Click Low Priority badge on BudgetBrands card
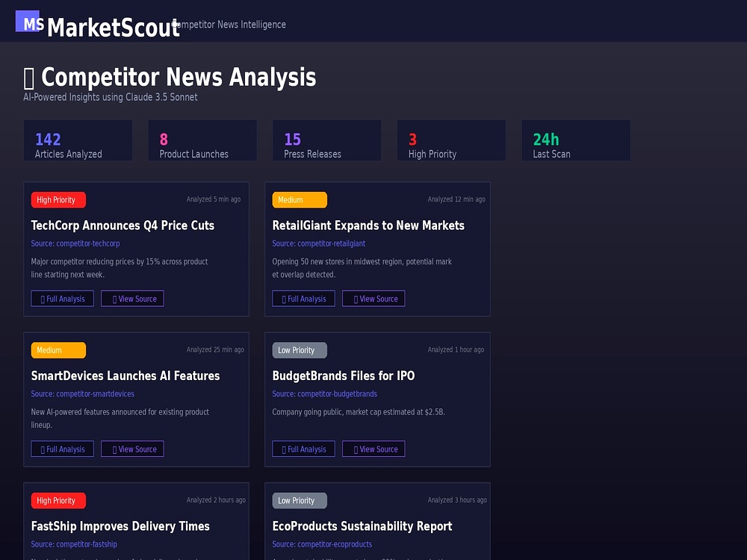 (x=300, y=350)
